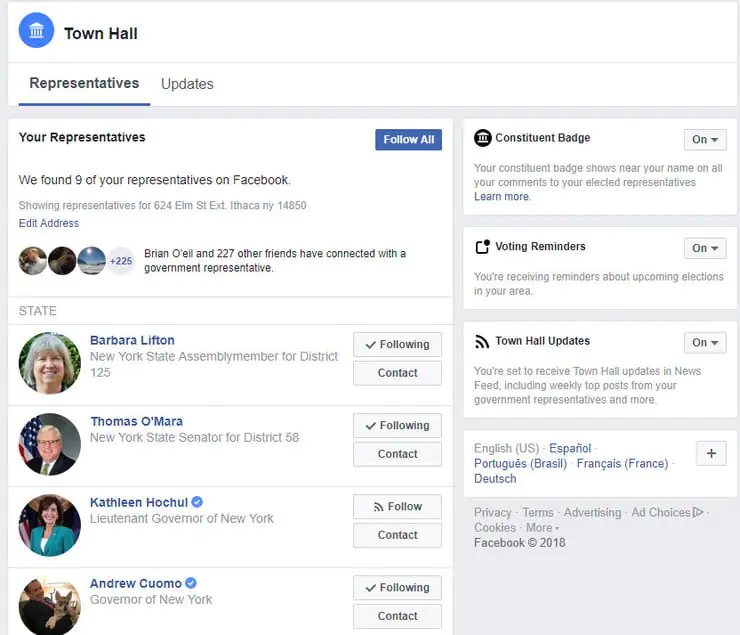Click 'Lieutenant Governor of New York' text

tap(182, 518)
